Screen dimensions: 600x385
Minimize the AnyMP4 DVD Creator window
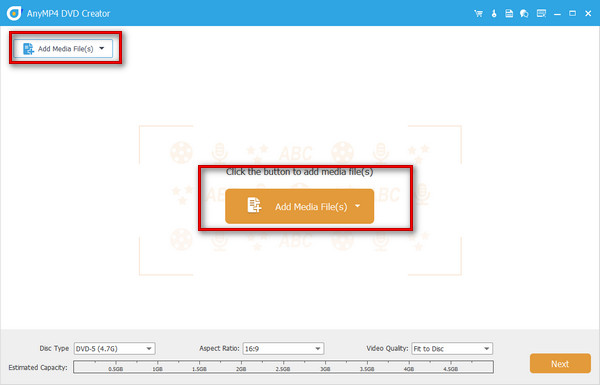[x=557, y=14]
